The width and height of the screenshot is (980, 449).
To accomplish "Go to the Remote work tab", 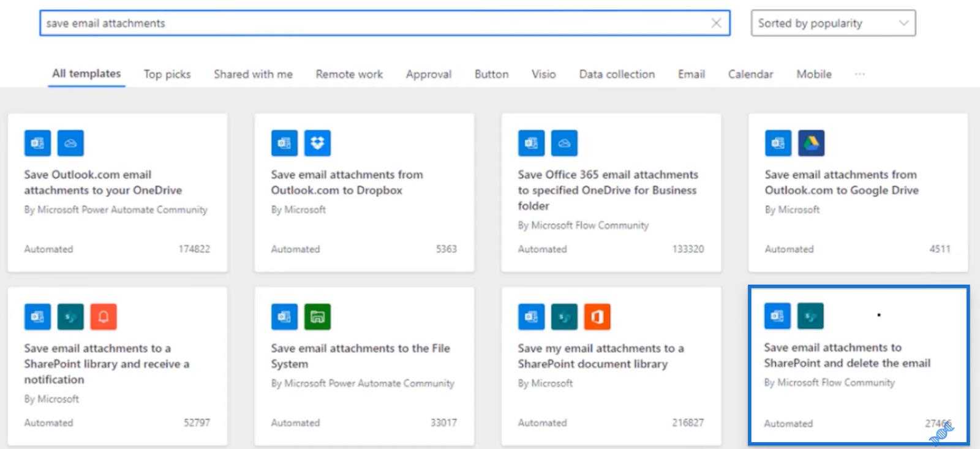I will (349, 74).
